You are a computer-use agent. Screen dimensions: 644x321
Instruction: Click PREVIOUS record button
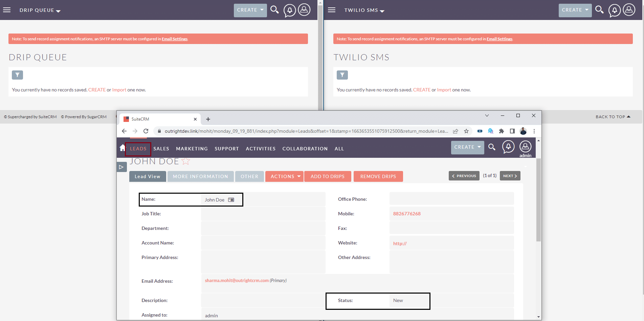[x=464, y=176]
